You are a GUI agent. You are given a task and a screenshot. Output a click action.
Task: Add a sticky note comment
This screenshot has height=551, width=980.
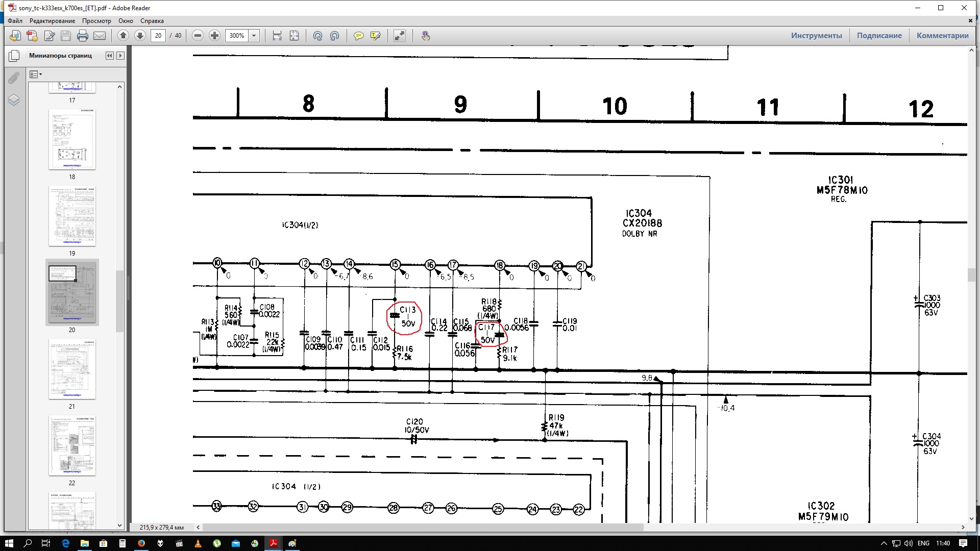(358, 36)
